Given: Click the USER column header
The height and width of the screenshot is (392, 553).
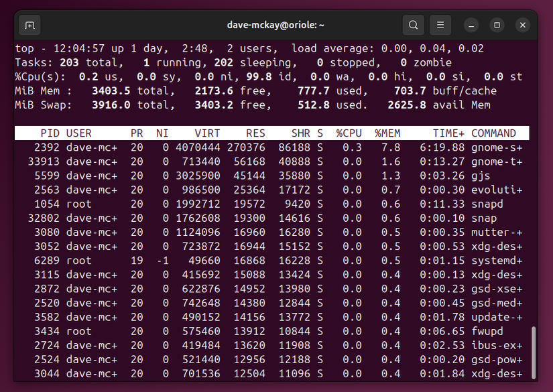Looking at the screenshot, I should point(78,133).
